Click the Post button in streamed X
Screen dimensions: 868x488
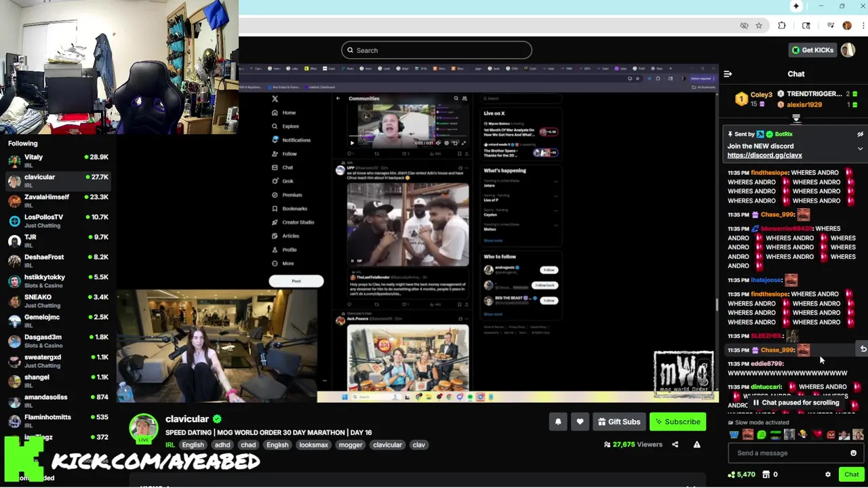click(296, 281)
